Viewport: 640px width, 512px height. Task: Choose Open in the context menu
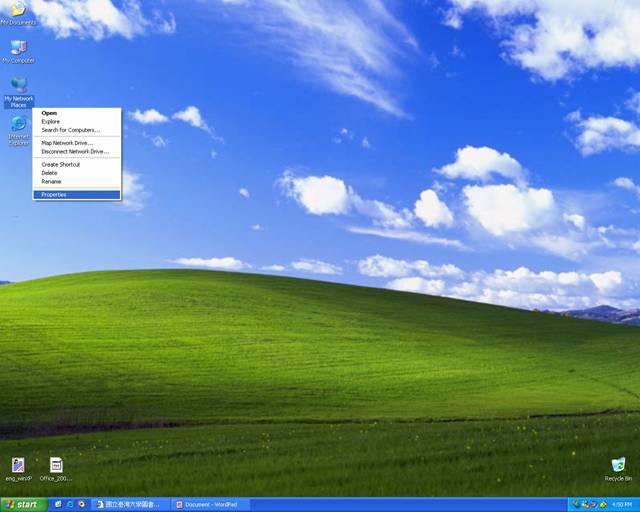click(77, 113)
